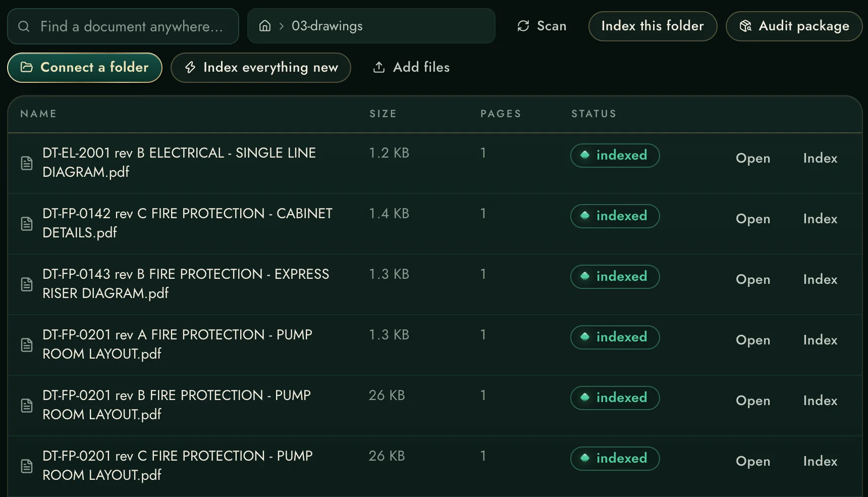
Task: Index the DT-FP-0201 rev B file
Action: click(820, 401)
